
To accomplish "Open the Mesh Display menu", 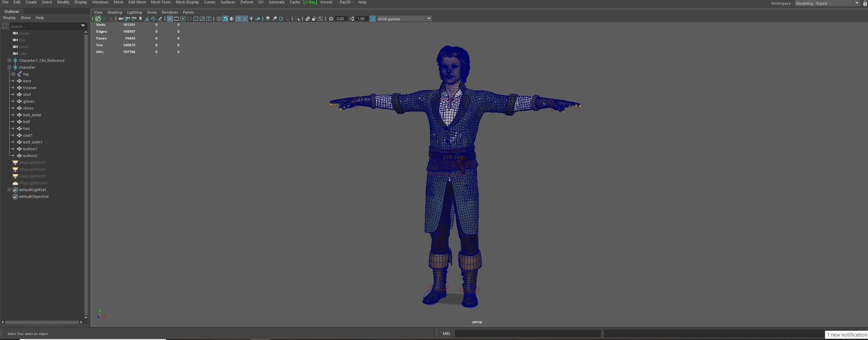I will coord(187,2).
